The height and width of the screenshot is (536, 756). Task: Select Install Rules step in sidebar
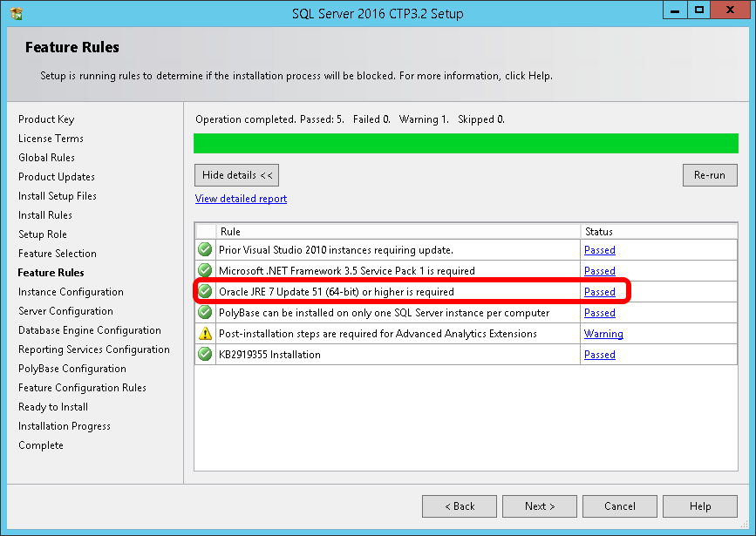pyautogui.click(x=44, y=215)
